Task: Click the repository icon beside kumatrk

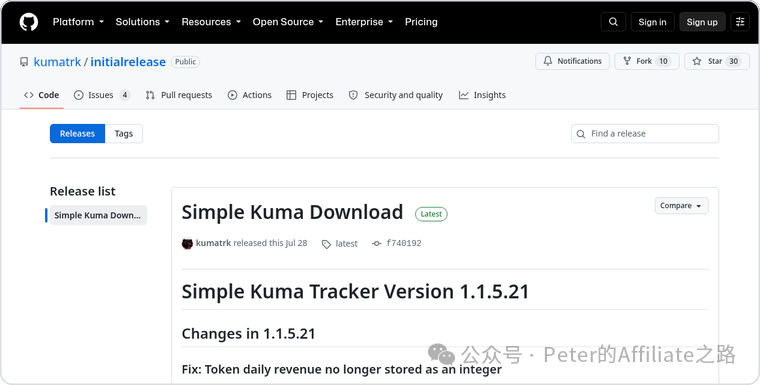Action: 24,62
